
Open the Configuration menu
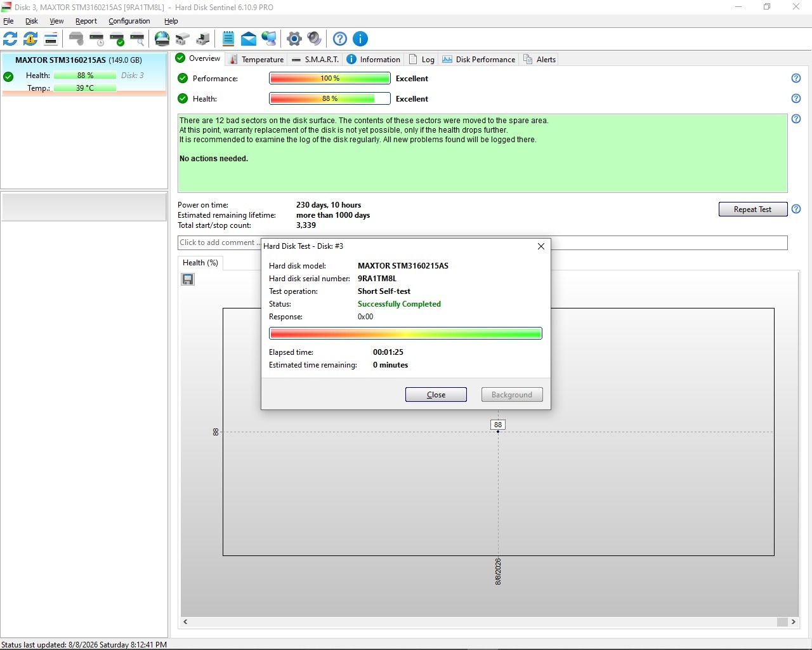pos(129,21)
